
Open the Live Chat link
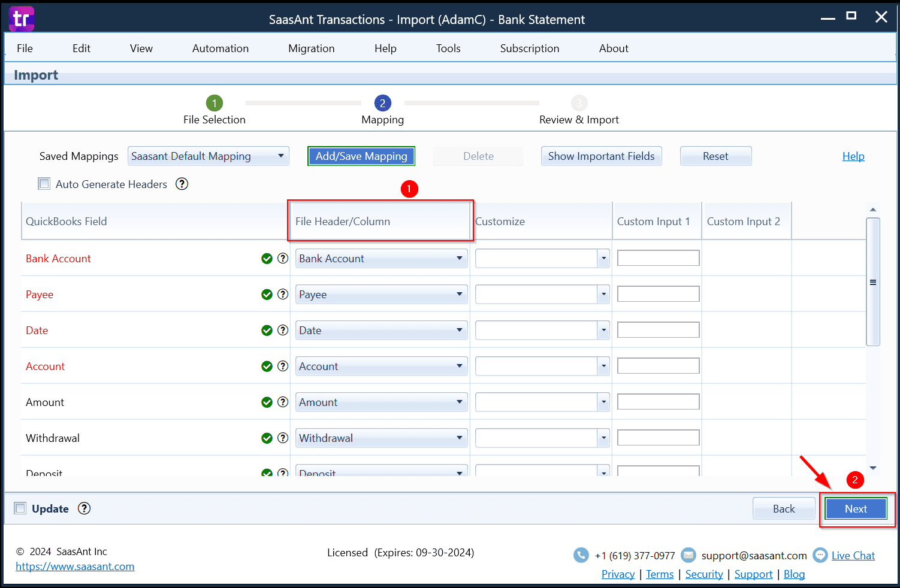click(x=853, y=556)
